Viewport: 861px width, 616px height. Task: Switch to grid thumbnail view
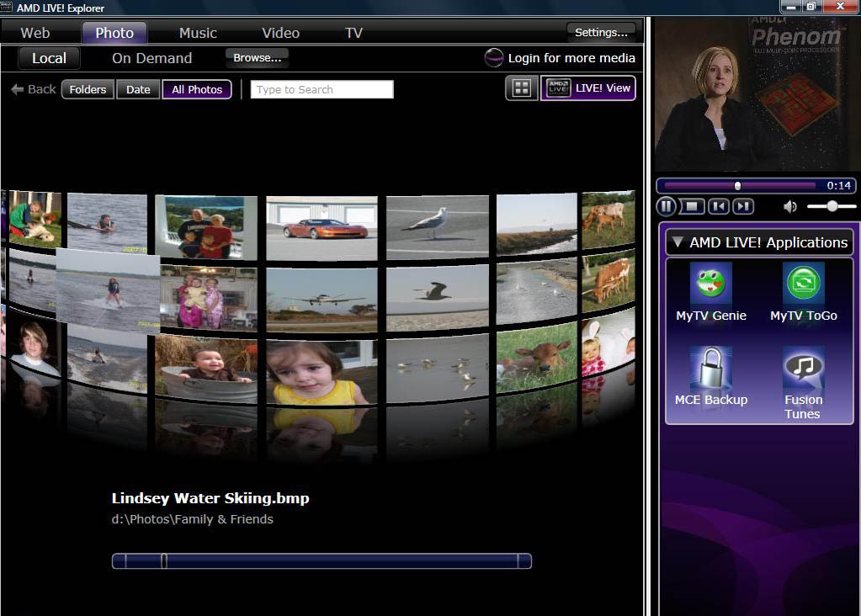coord(521,88)
